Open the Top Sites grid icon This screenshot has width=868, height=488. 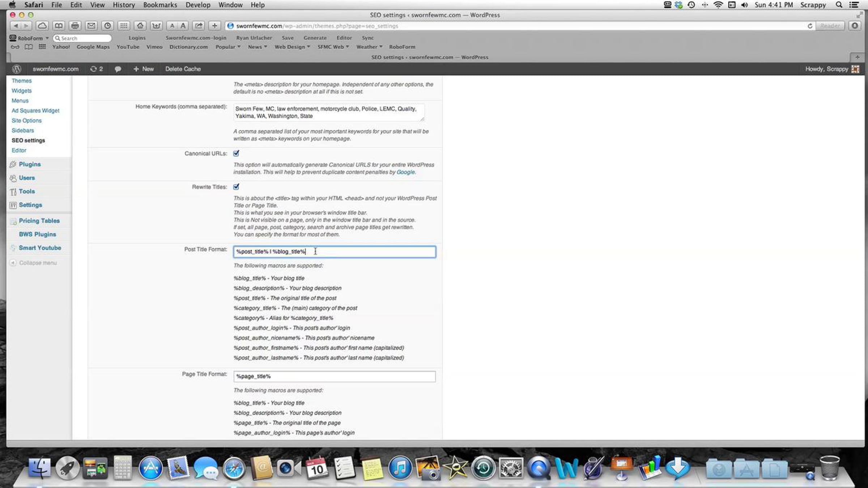(x=124, y=26)
